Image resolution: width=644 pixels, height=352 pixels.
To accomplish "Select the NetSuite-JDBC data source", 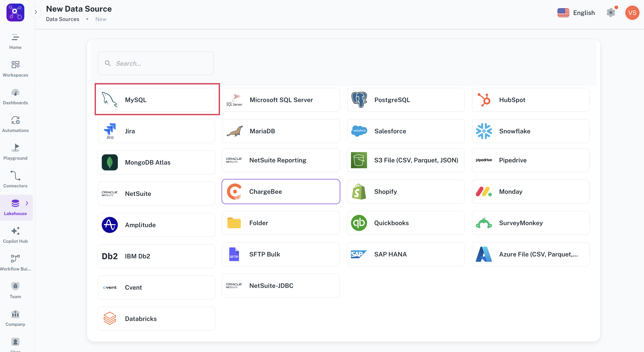I will click(281, 285).
